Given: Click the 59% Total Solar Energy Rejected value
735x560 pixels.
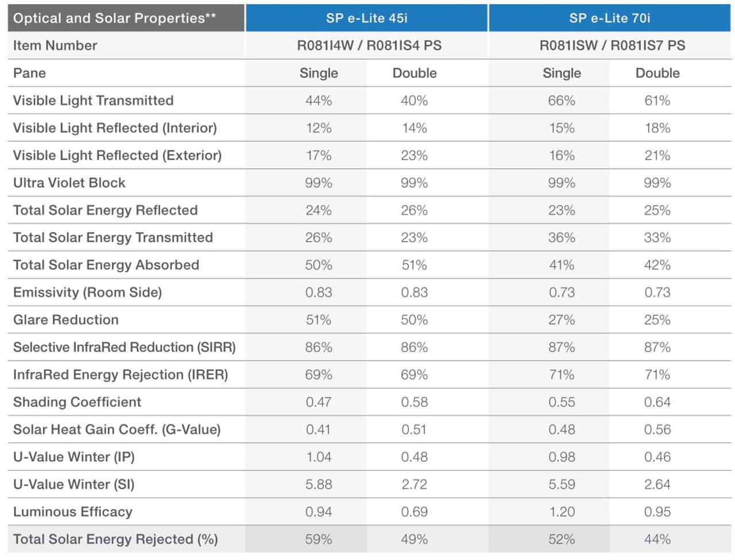Looking at the screenshot, I should pyautogui.click(x=318, y=539).
